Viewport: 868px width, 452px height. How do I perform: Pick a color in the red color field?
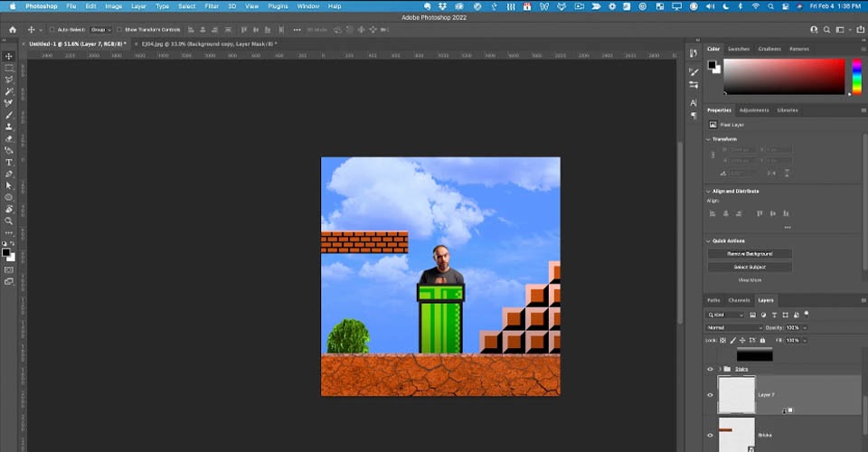(784, 76)
